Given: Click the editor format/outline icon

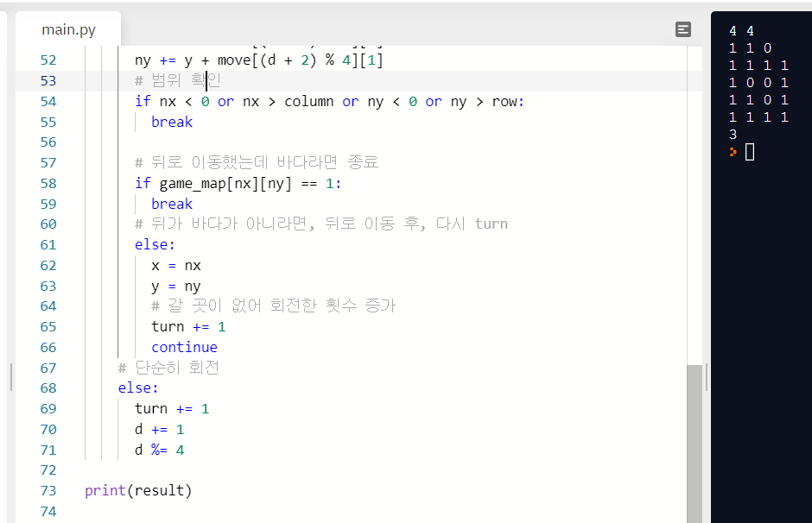Looking at the screenshot, I should (x=683, y=29).
